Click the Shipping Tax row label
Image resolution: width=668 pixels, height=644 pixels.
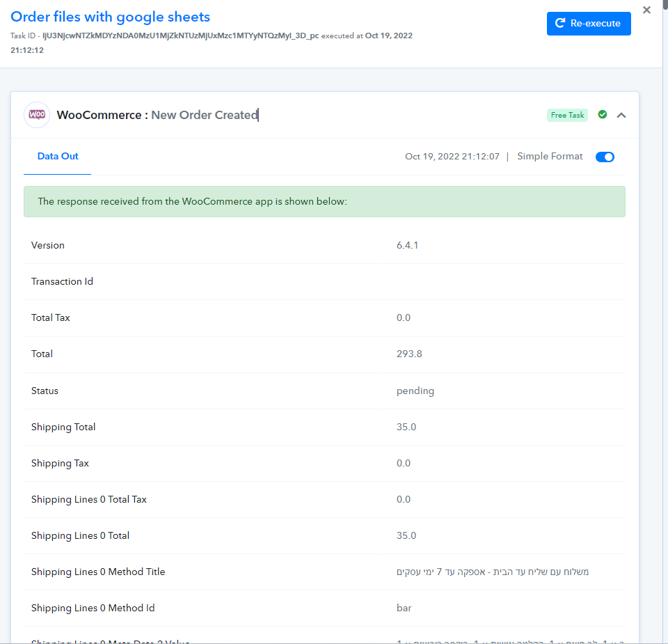tap(60, 463)
